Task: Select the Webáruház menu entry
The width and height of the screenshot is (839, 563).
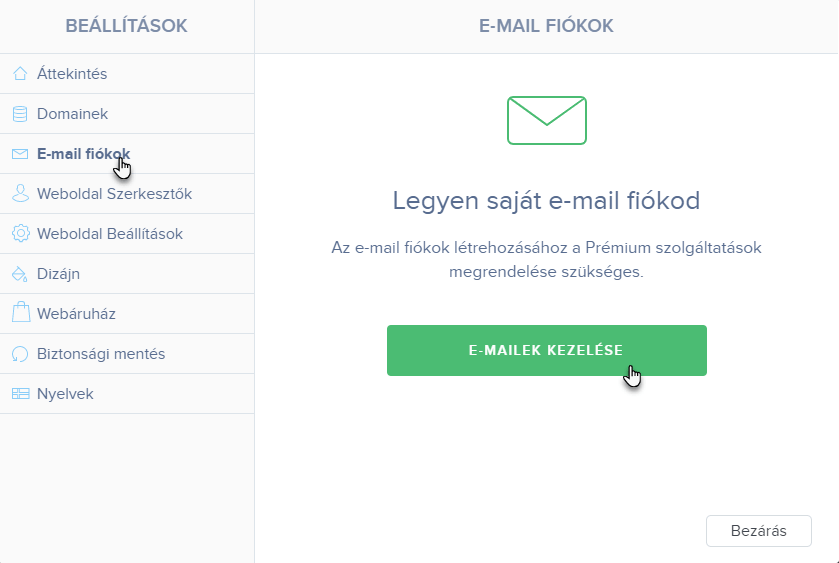Action: (127, 314)
